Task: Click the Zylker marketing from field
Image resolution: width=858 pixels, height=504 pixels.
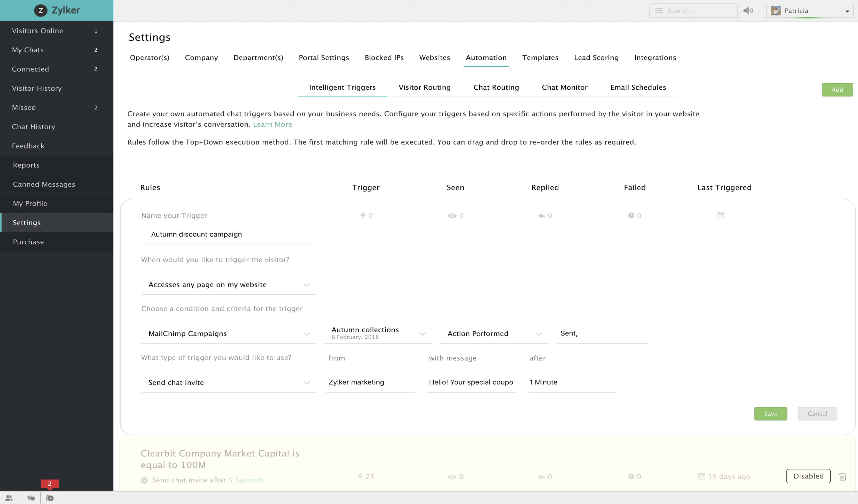Action: pos(370,382)
